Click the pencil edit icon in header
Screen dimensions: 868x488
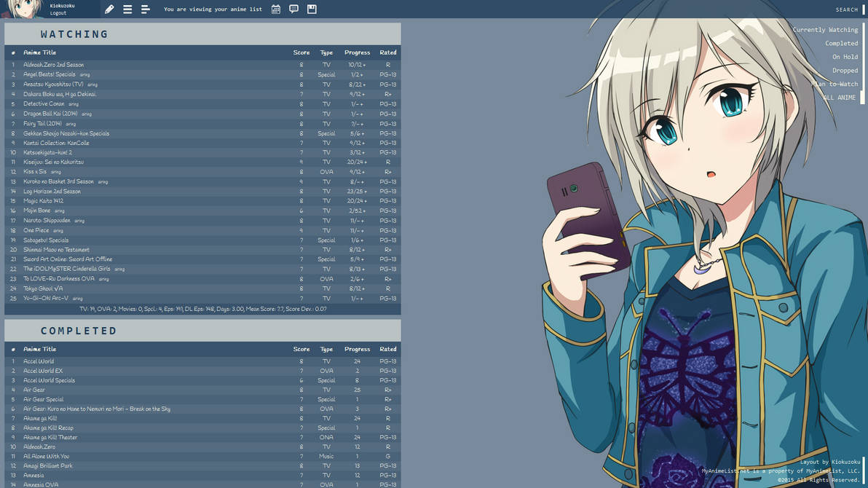[109, 9]
